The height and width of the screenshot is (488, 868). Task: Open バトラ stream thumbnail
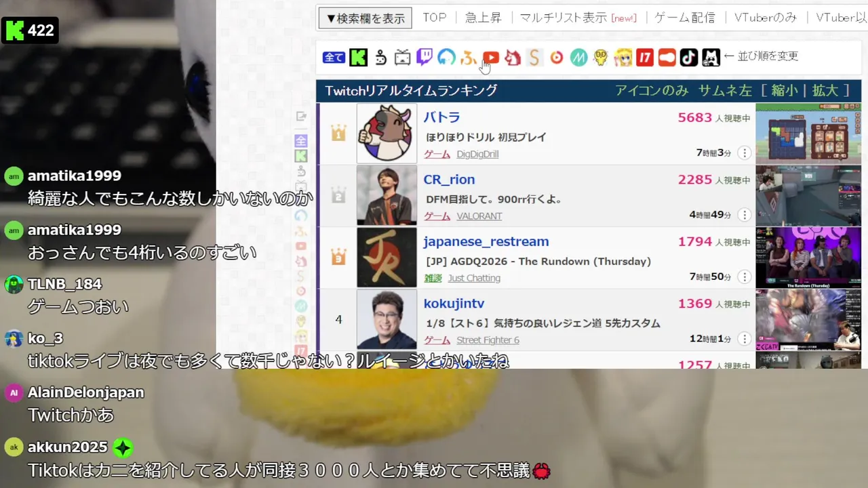point(808,134)
